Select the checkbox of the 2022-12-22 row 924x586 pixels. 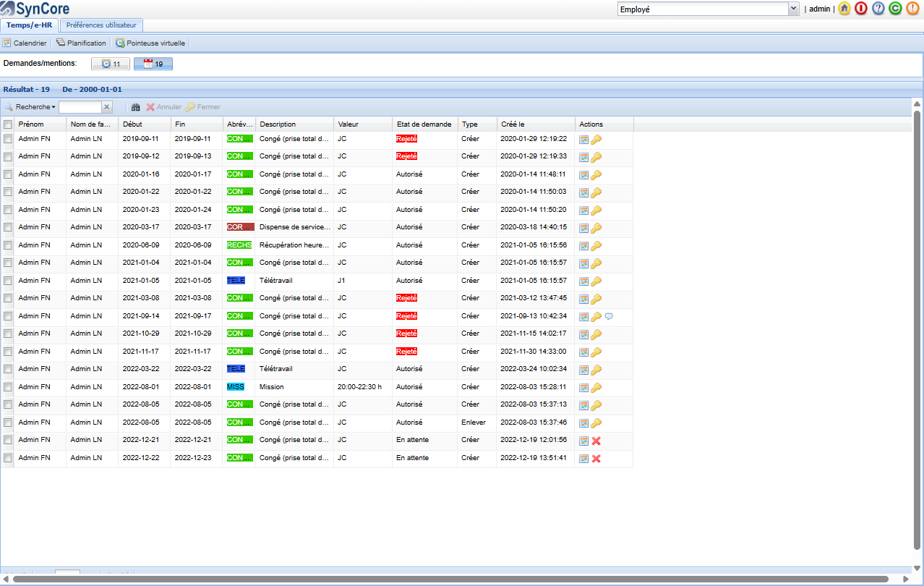point(8,458)
